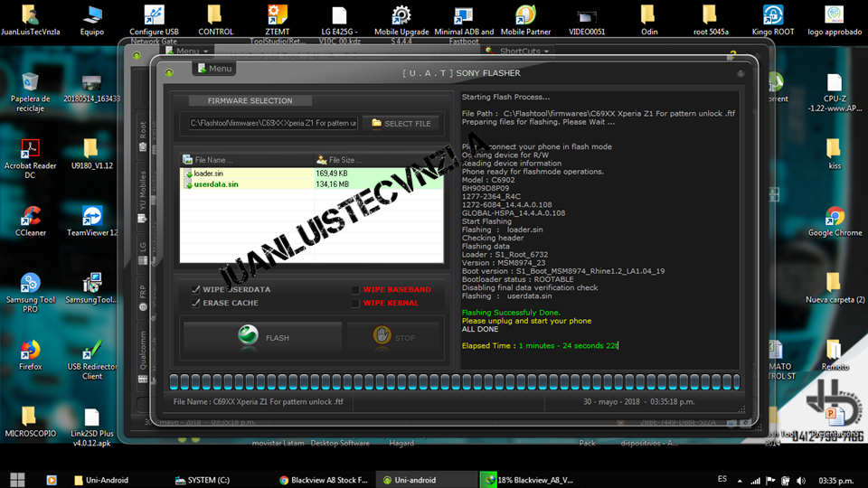Open the kiss folder on desktop
Viewport: 868px width, 488px height.
tap(835, 155)
